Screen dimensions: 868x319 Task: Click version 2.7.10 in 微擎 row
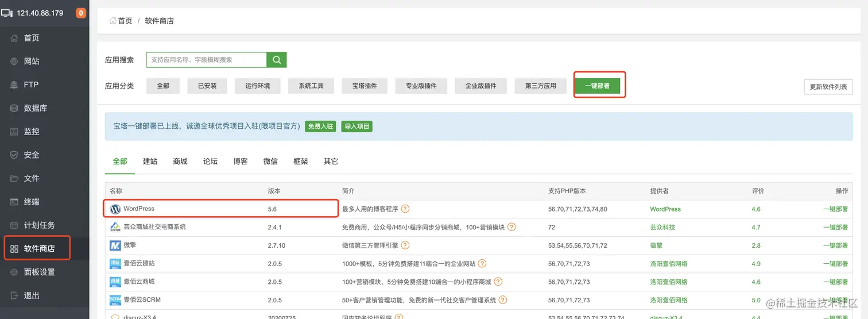coord(277,245)
